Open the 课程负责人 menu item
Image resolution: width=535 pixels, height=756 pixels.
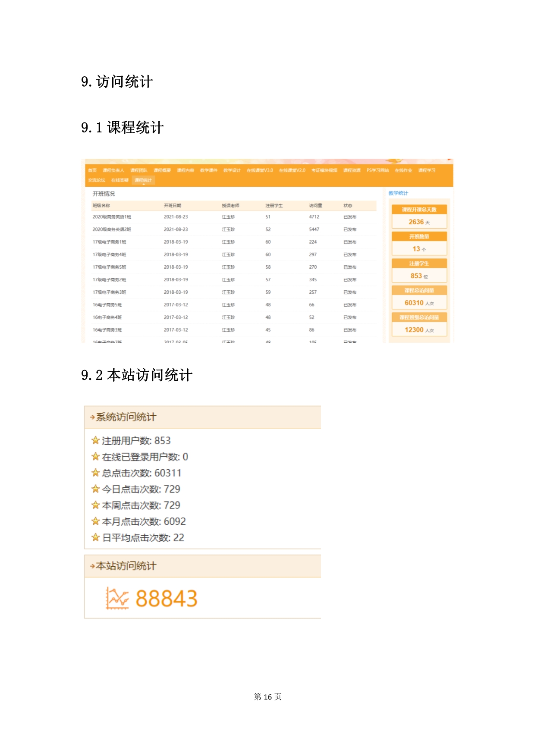113,170
